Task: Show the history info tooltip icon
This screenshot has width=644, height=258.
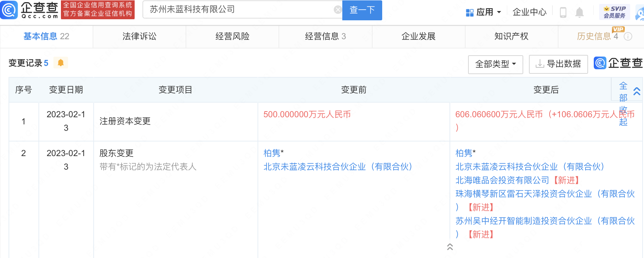Action: [x=628, y=36]
